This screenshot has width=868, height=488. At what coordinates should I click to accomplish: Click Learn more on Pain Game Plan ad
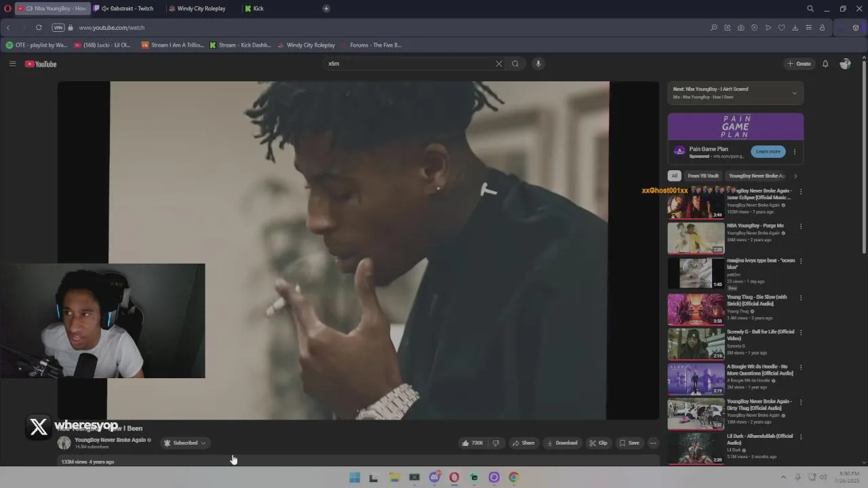point(768,151)
